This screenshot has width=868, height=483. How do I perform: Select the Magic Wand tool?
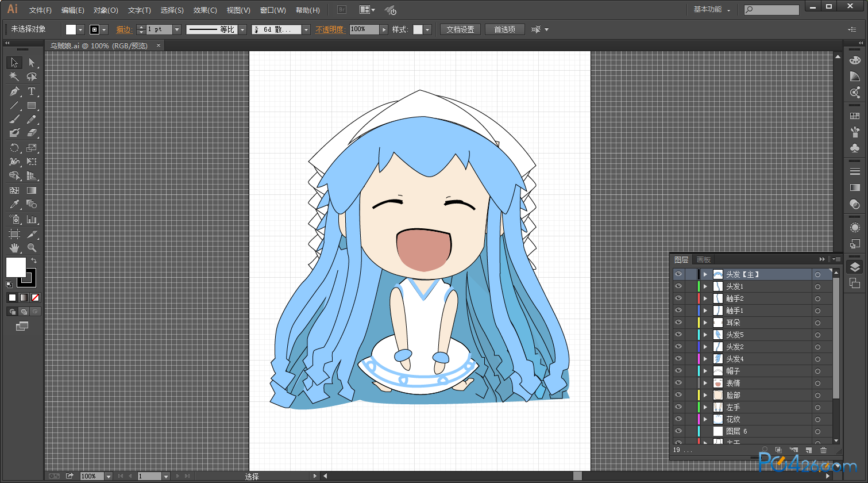(14, 76)
